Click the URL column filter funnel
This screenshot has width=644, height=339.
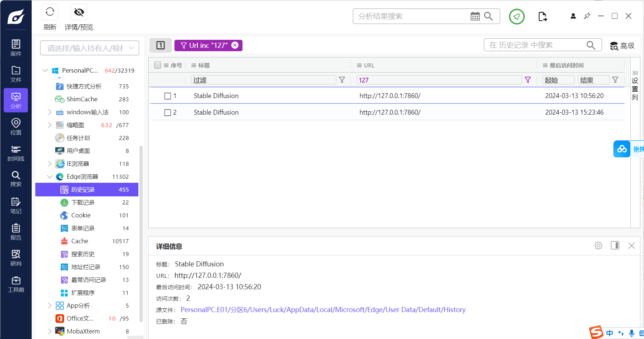tap(528, 80)
